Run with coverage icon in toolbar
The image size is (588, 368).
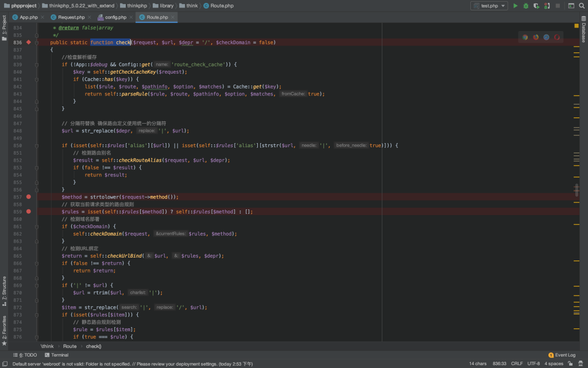[x=536, y=6]
